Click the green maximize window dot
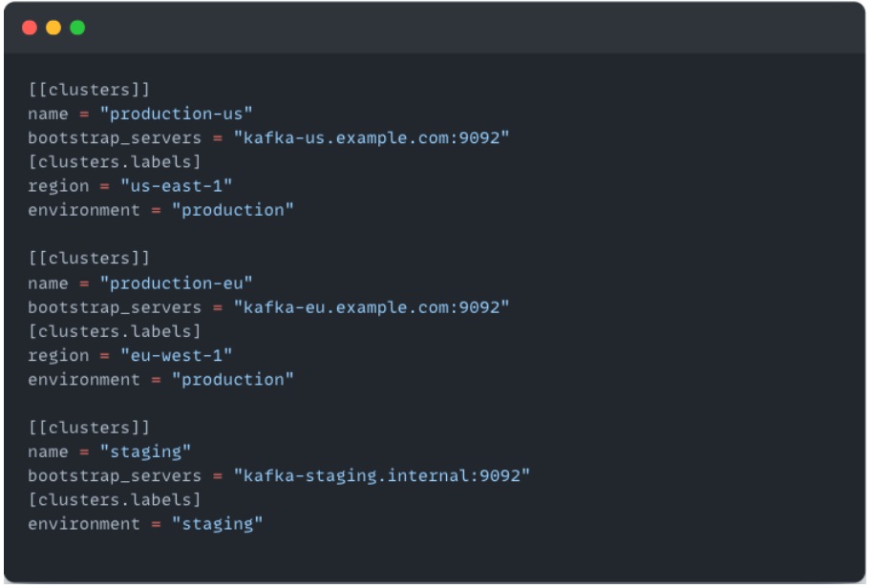The width and height of the screenshot is (873, 588). [77, 28]
